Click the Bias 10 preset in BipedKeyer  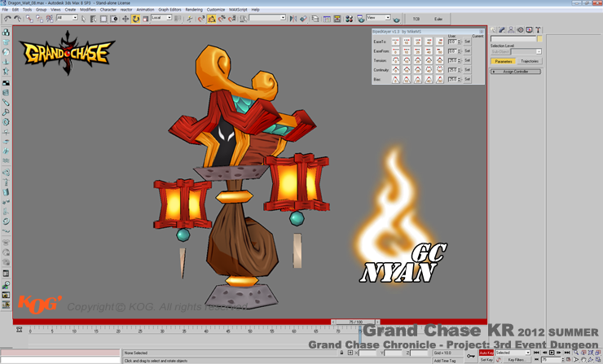click(407, 79)
